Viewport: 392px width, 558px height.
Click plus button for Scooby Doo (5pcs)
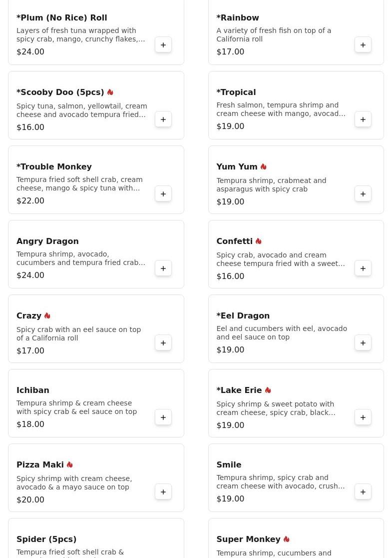click(163, 119)
